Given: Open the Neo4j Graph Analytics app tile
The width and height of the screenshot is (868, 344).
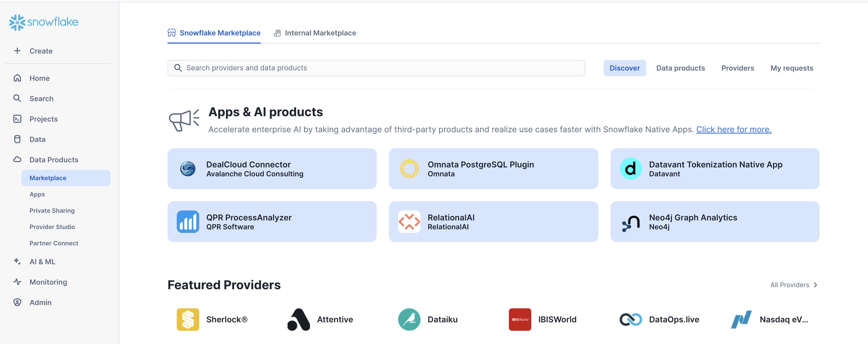Looking at the screenshot, I should (714, 222).
